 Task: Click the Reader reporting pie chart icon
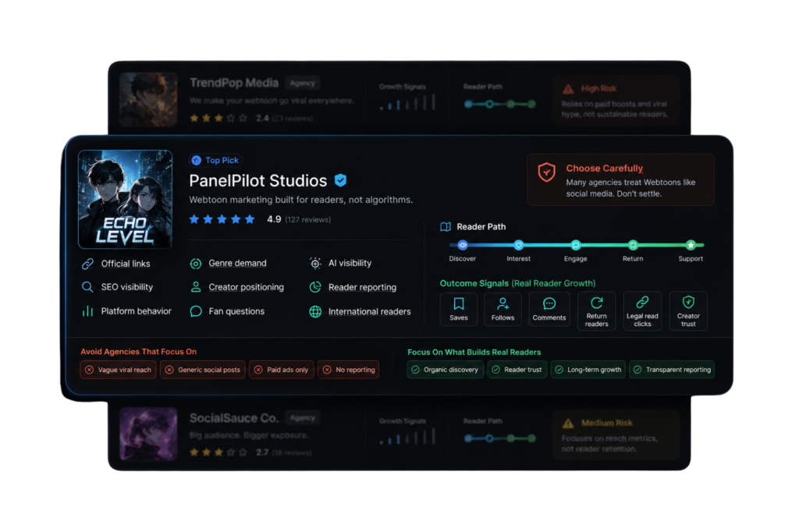click(x=315, y=287)
